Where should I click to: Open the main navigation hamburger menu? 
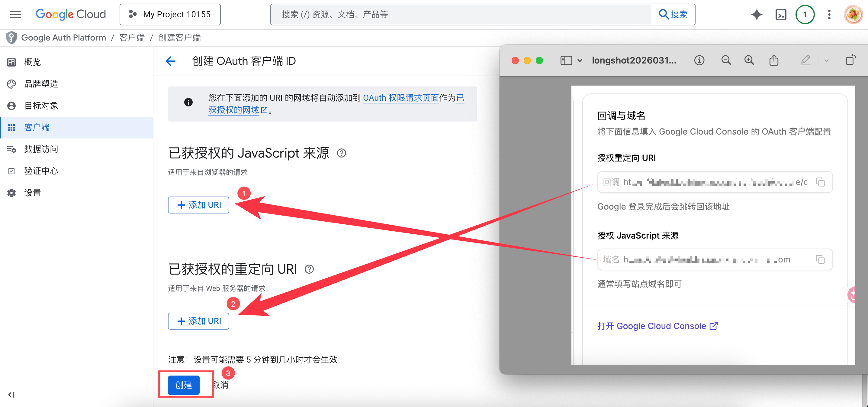pyautogui.click(x=15, y=15)
